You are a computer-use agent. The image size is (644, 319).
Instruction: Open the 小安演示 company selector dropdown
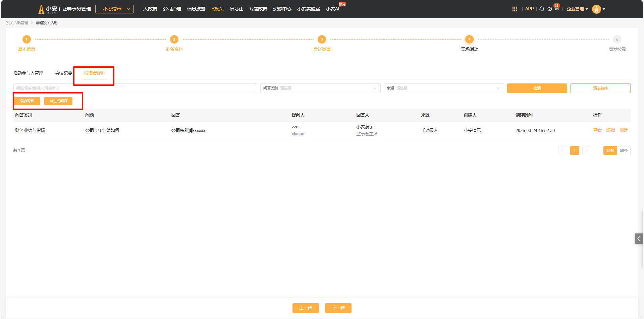pyautogui.click(x=114, y=9)
